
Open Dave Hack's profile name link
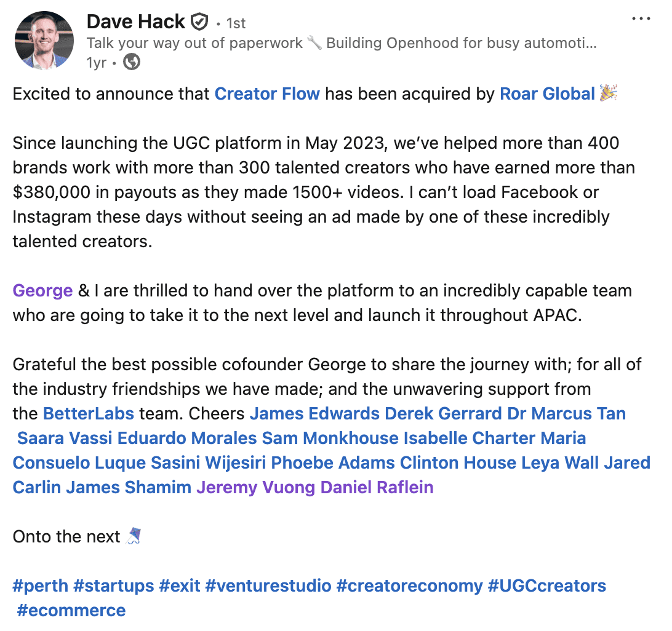135,22
